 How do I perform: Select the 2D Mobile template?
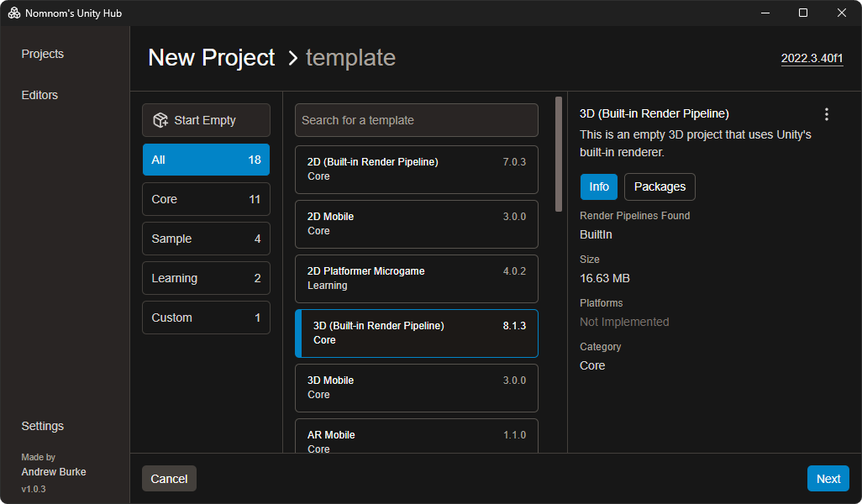(417, 224)
